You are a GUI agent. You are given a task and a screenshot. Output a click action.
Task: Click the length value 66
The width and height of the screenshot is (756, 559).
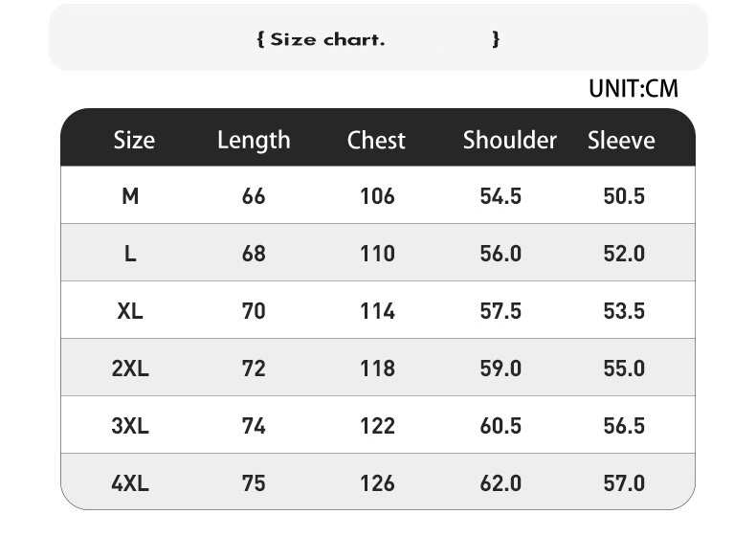[x=254, y=196]
